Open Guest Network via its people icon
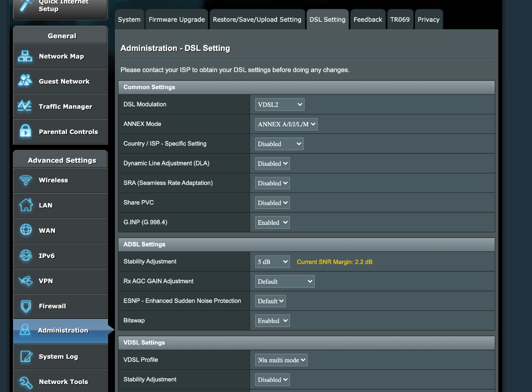The height and width of the screenshot is (392, 532). (x=25, y=81)
